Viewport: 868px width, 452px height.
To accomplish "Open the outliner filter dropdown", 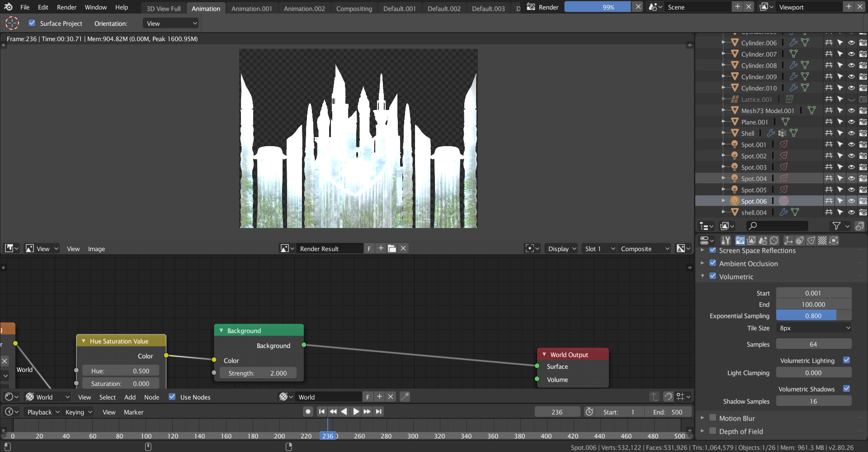I will [x=840, y=226].
